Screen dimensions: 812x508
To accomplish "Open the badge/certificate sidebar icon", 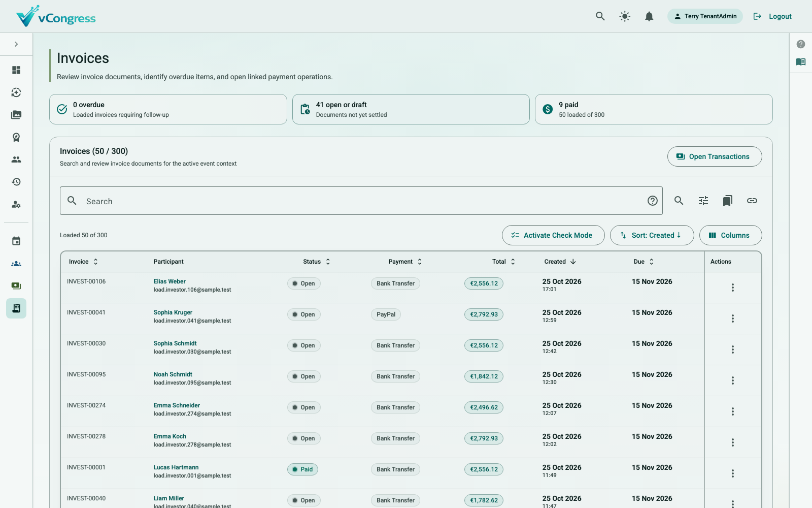I will click(16, 137).
